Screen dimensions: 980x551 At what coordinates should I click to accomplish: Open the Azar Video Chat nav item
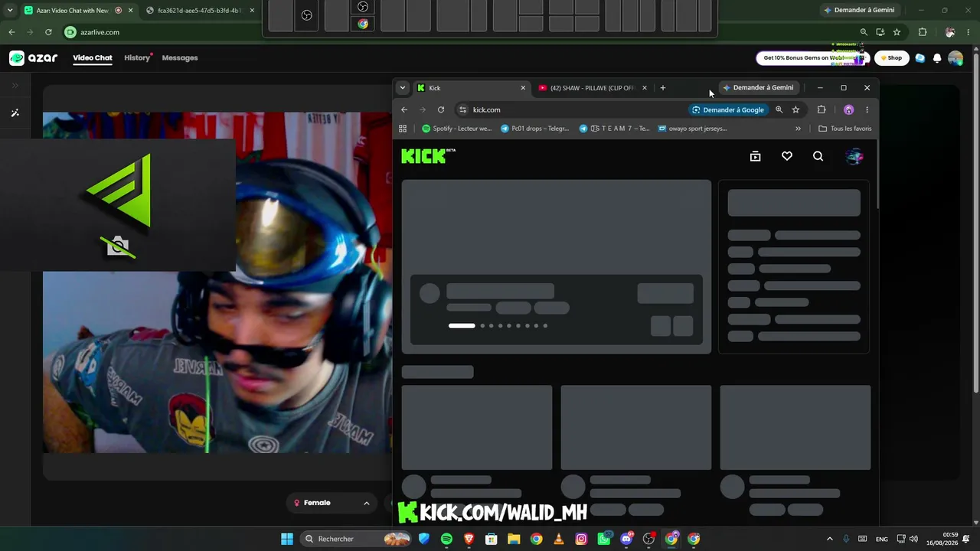(93, 58)
